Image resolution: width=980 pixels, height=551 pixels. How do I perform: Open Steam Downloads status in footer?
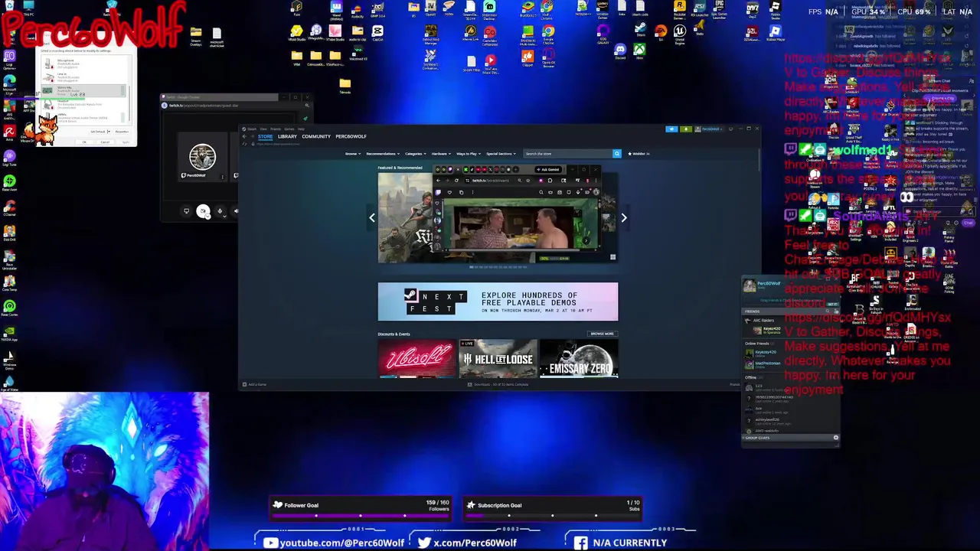click(499, 384)
